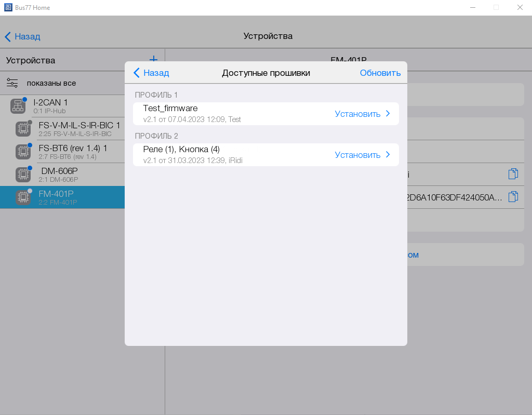Add a new device with plus icon

pyautogui.click(x=153, y=60)
